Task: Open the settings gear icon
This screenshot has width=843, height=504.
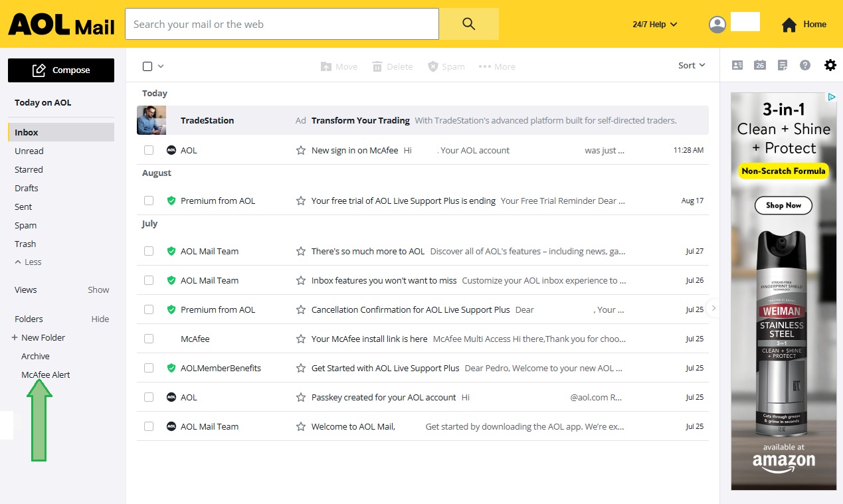Action: click(830, 65)
